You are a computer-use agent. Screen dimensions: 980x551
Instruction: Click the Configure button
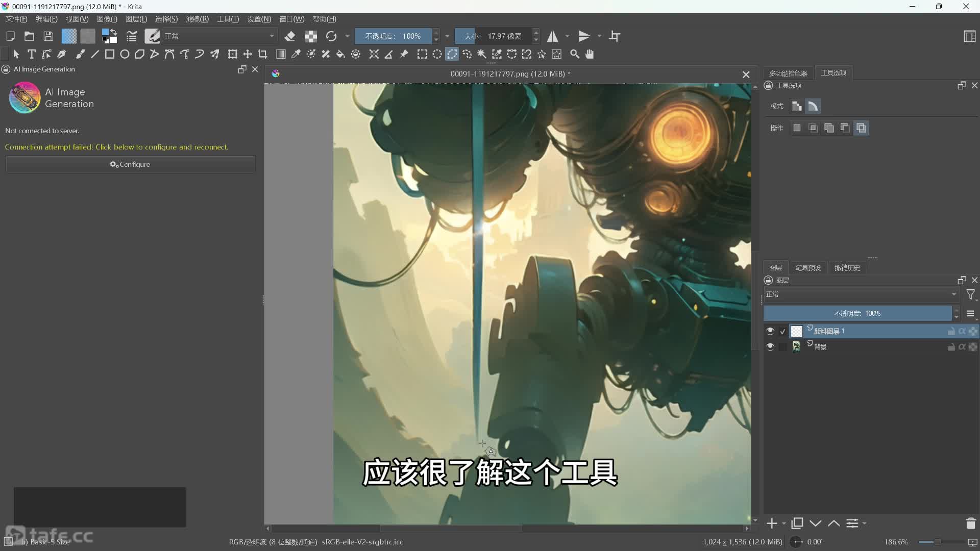pyautogui.click(x=130, y=164)
